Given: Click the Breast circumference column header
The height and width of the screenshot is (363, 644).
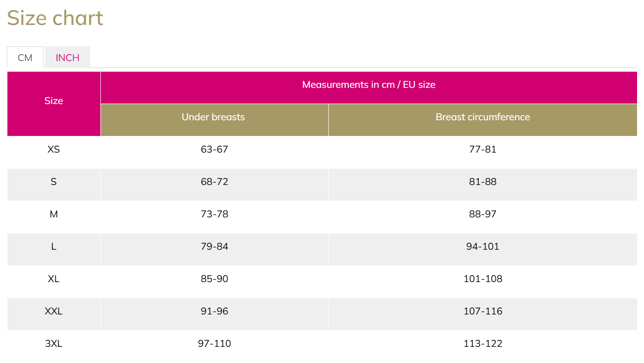Looking at the screenshot, I should click(483, 117).
